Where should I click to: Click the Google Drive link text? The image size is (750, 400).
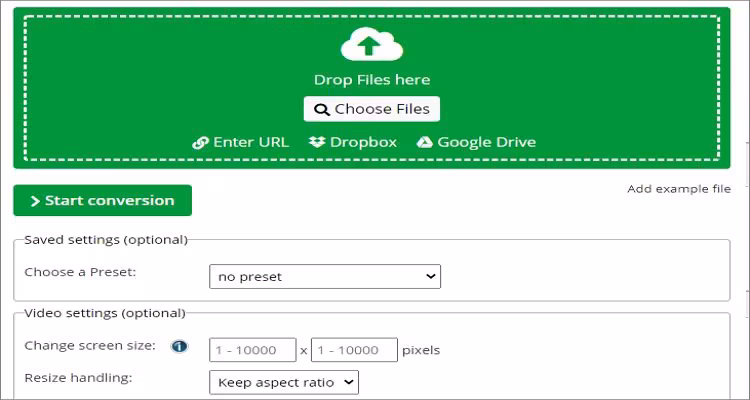487,143
